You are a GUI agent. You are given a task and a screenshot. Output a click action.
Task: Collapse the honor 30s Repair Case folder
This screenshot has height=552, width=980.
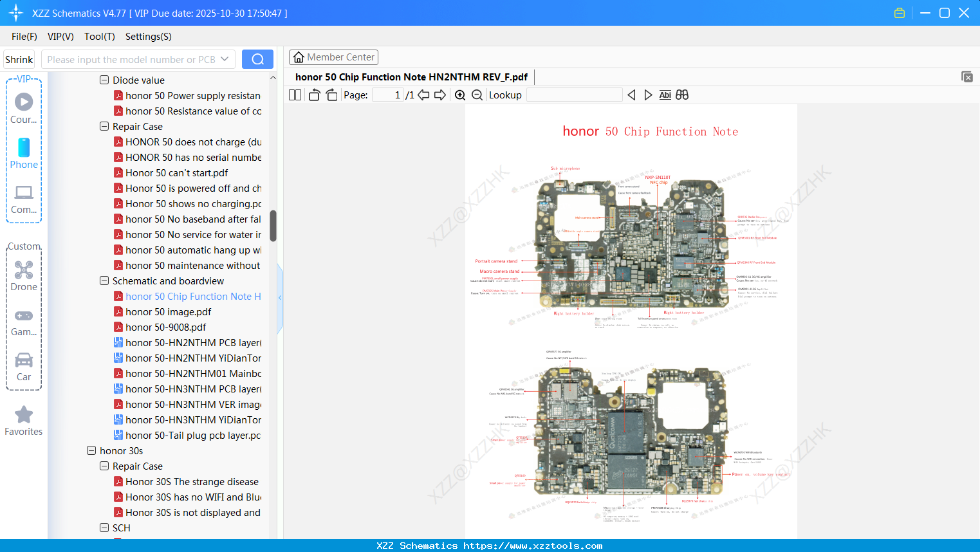point(104,466)
